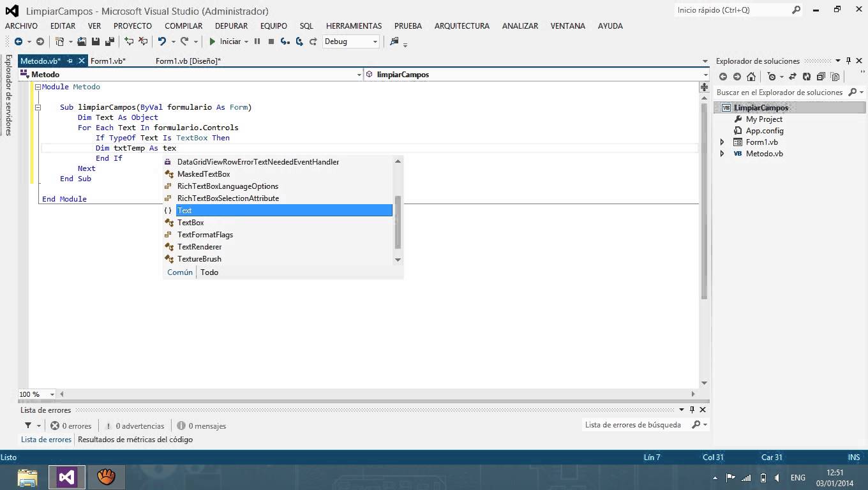Click the Undo (Deshacer) toolbar icon
Viewport: 868px width, 490px height.
[163, 41]
